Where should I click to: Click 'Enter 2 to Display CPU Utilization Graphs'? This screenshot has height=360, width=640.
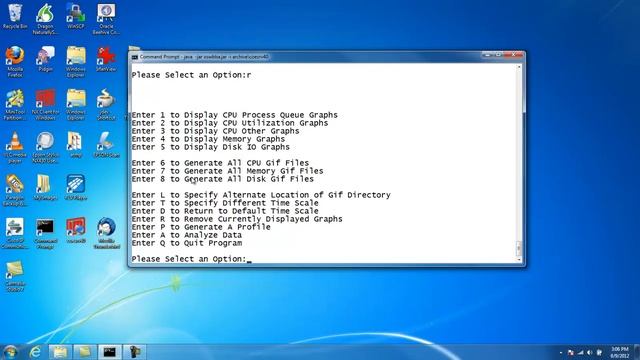point(230,123)
